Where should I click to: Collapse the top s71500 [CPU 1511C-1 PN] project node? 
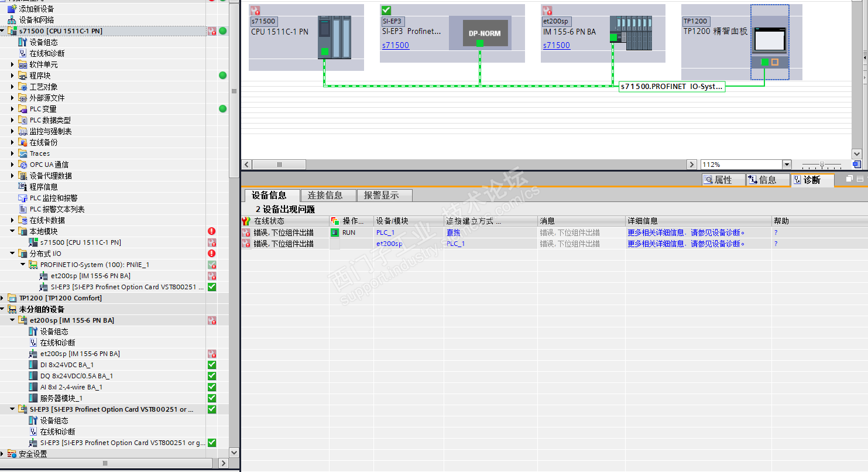(x=3, y=31)
